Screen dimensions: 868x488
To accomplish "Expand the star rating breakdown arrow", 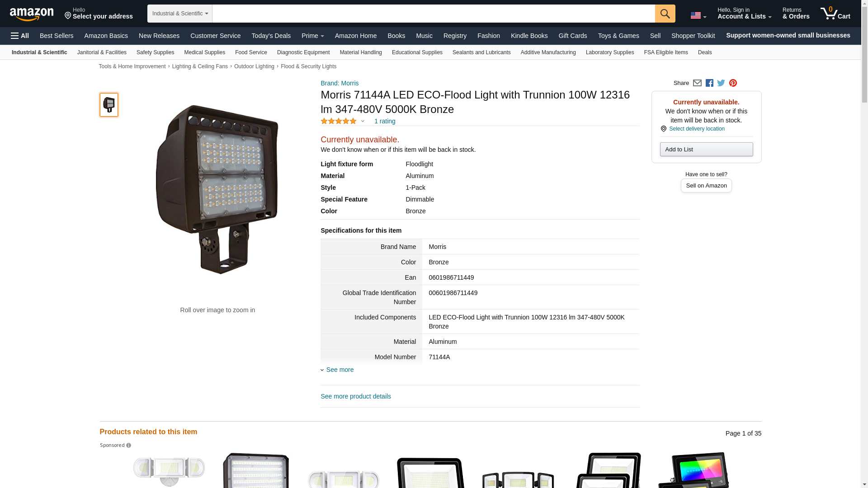I will [363, 121].
